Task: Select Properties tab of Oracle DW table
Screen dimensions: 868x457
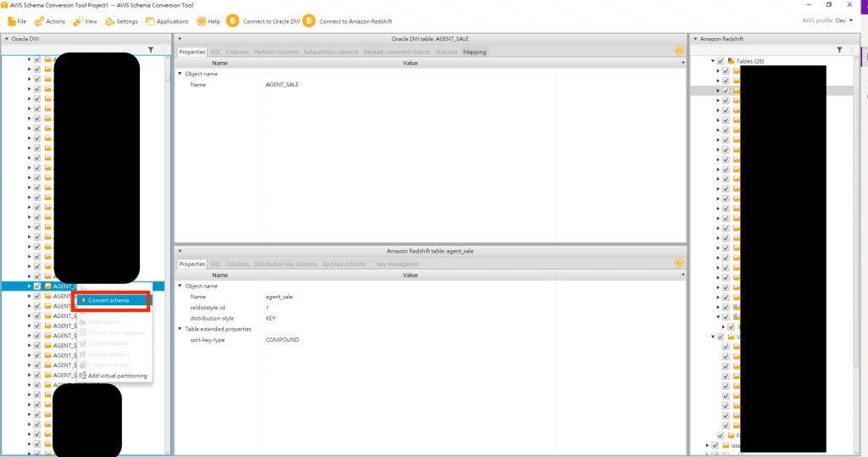Action: pyautogui.click(x=192, y=52)
